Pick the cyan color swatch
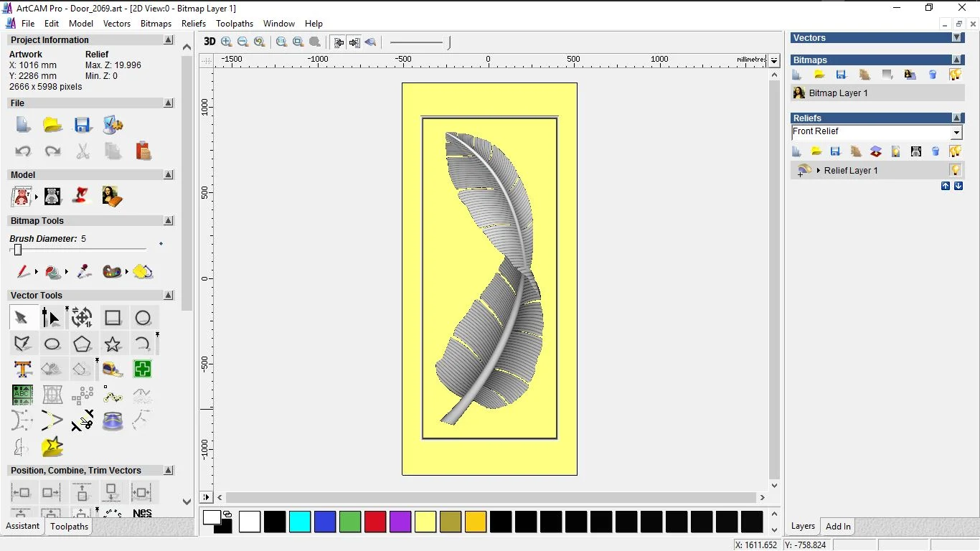Image resolution: width=980 pixels, height=551 pixels. point(300,522)
